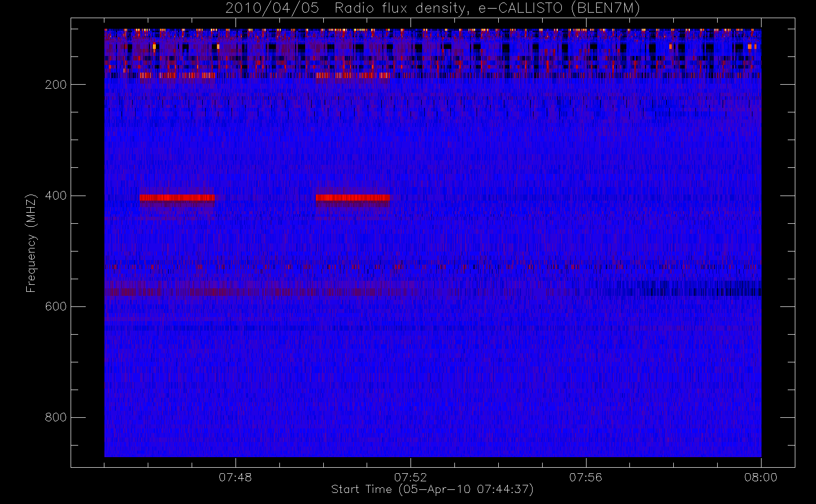Screen dimensions: 816x504
Task: Click the '08:00' time tick label
Action: (x=761, y=477)
